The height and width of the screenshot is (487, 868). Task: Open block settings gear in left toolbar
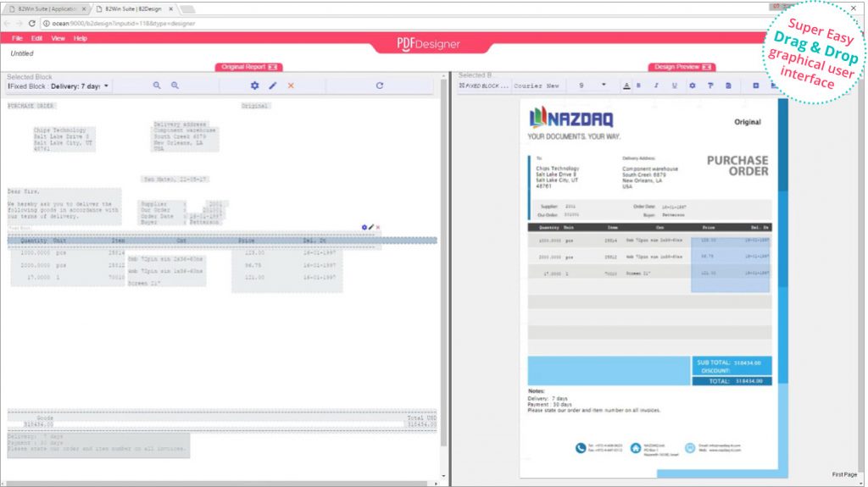pyautogui.click(x=254, y=86)
